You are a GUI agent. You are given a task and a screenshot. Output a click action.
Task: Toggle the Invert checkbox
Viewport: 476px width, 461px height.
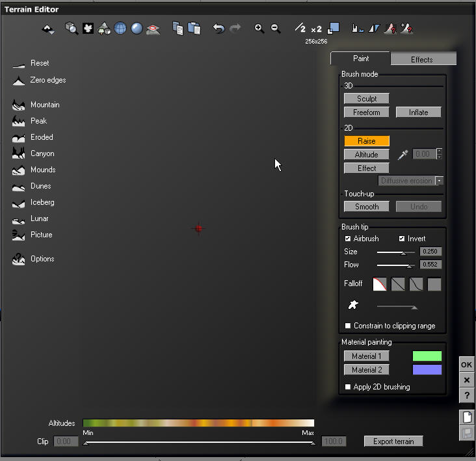(x=402, y=239)
